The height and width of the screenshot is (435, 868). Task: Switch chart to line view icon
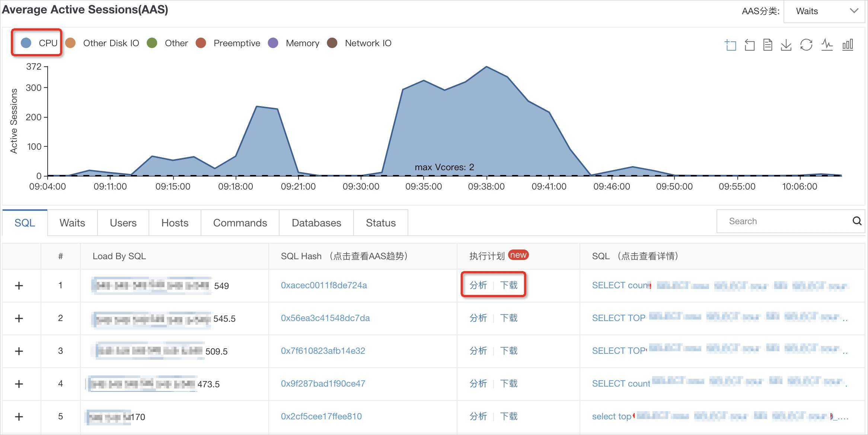pos(827,44)
